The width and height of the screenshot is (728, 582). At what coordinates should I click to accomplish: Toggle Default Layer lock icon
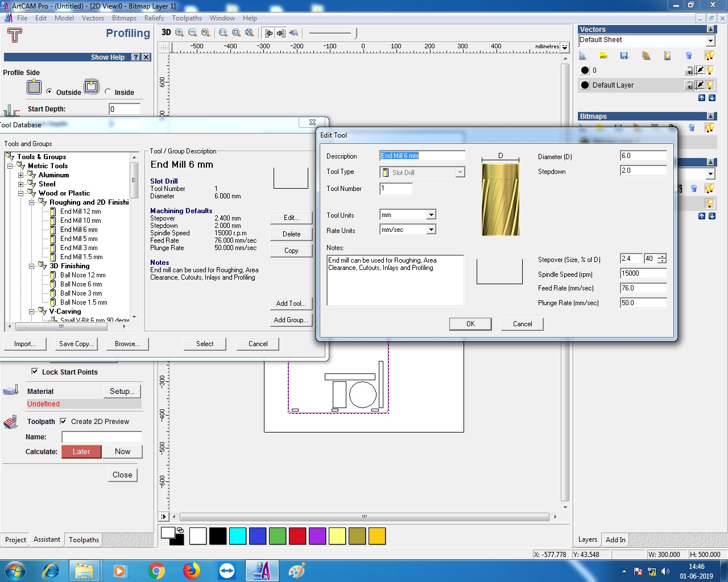pos(689,85)
